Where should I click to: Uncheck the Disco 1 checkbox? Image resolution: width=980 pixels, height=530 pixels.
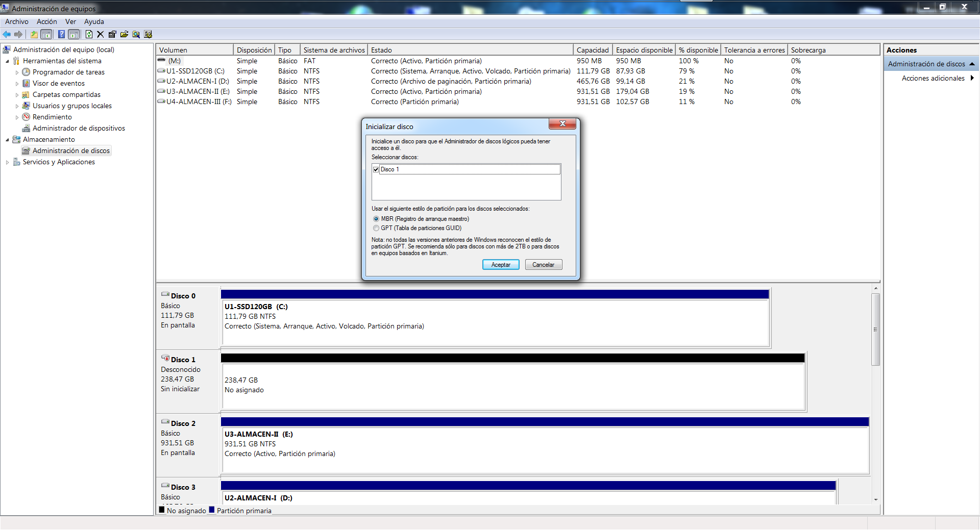click(376, 169)
